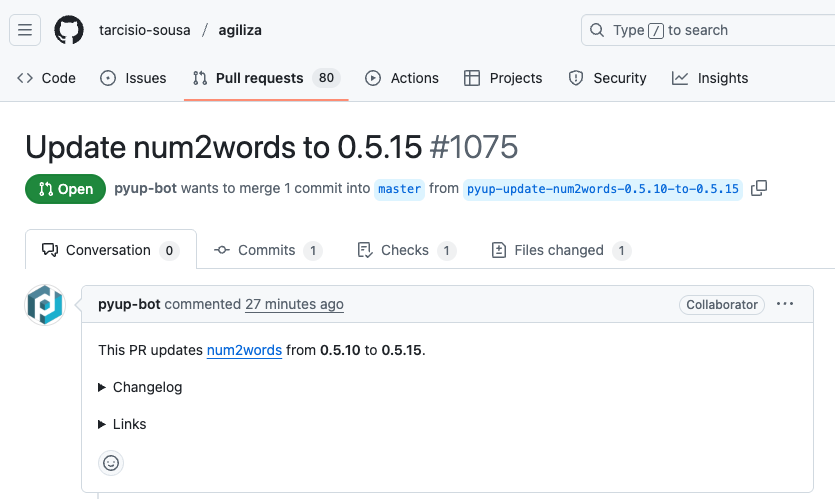Click the Code tab angle-brackets icon
This screenshot has height=499, width=835.
[25, 78]
